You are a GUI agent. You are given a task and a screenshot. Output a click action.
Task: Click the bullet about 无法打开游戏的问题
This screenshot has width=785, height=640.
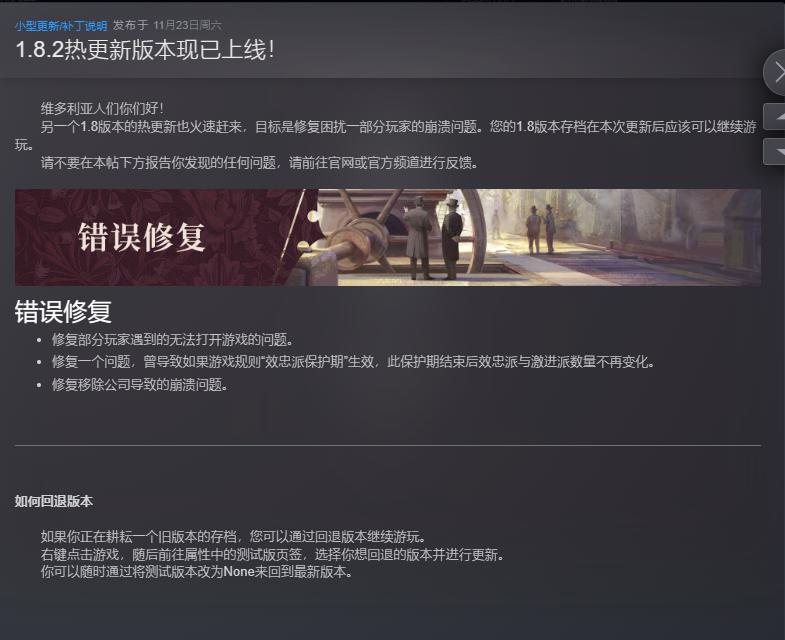tap(172, 340)
